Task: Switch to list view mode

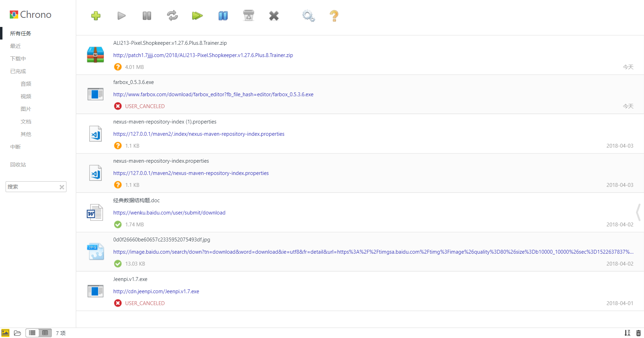Action: (32, 333)
